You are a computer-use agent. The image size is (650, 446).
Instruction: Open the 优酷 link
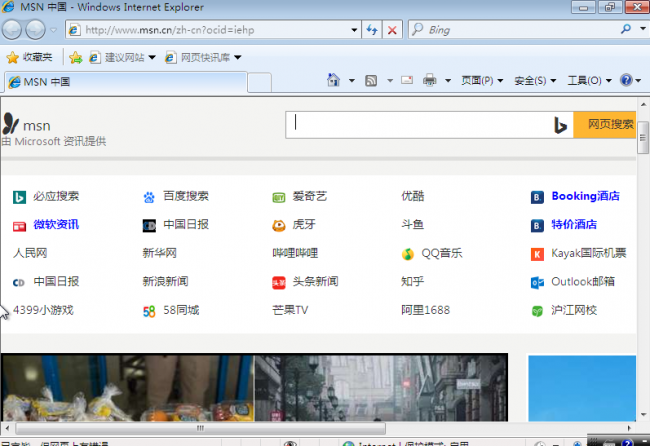point(412,196)
